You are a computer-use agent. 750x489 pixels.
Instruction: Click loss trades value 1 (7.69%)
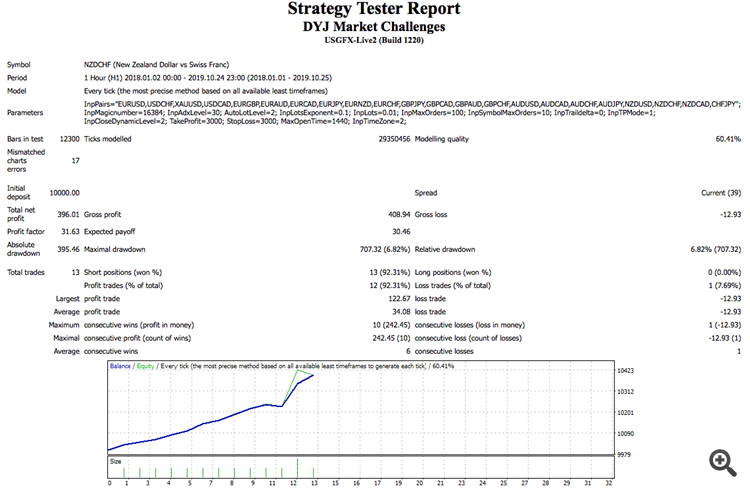coord(725,286)
